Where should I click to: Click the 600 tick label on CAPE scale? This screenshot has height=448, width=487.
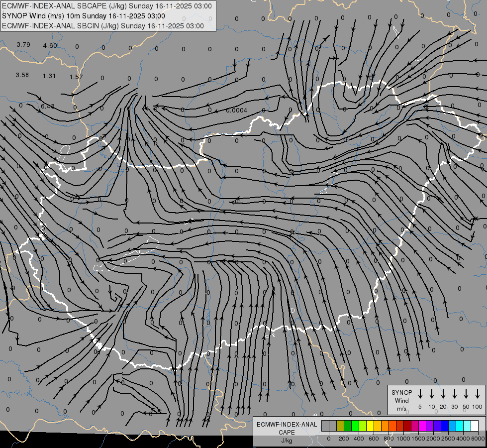[374, 439]
